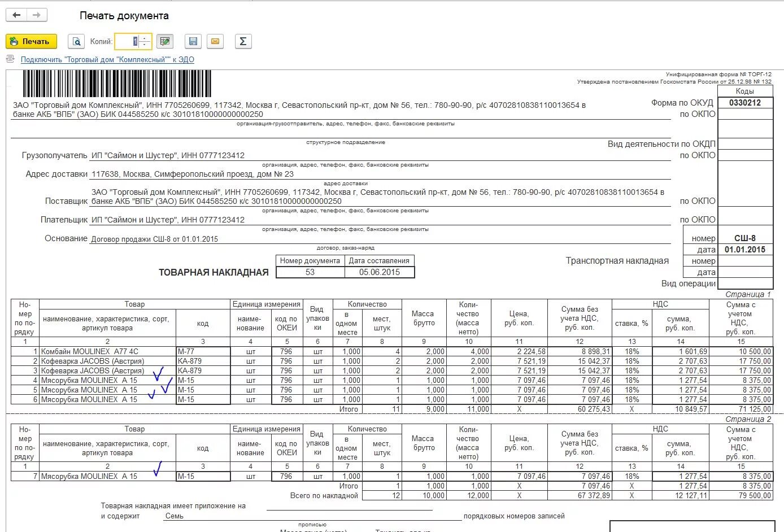Screen dimensions: 784x532
Task: Select the OKUD code 0330212 cell
Action: [745, 103]
